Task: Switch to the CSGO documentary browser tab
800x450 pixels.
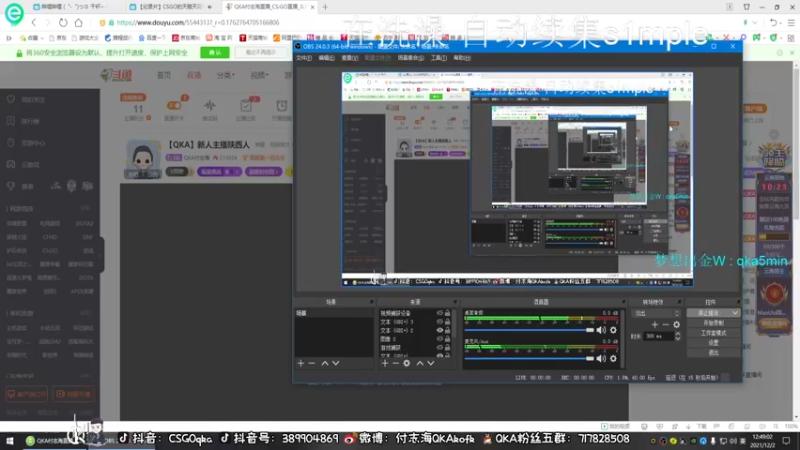Action: [171, 7]
